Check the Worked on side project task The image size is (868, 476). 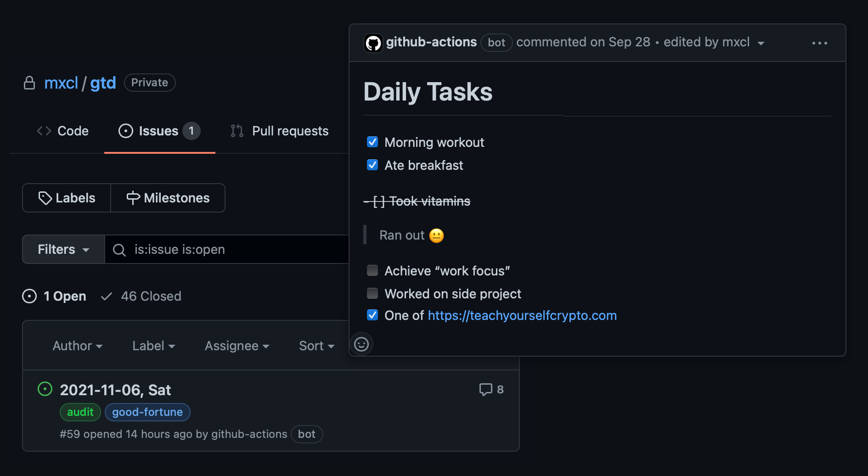[x=372, y=293]
